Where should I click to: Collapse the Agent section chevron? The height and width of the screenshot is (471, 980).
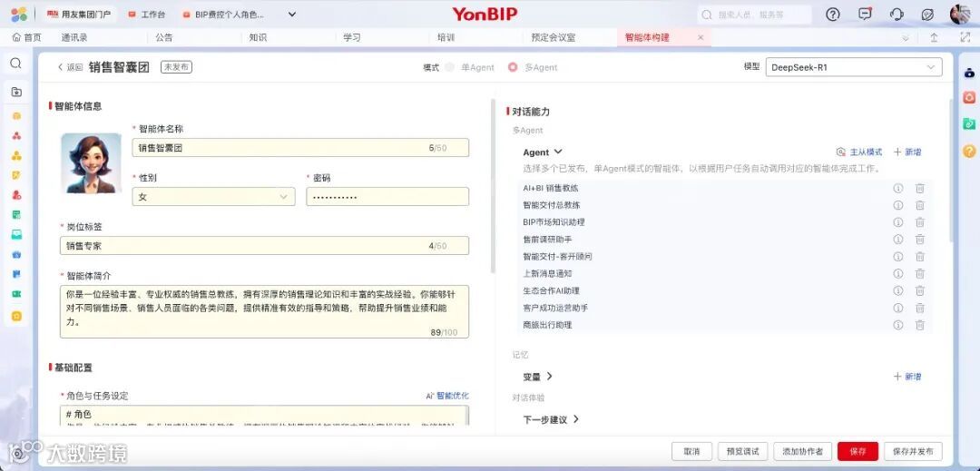(558, 152)
